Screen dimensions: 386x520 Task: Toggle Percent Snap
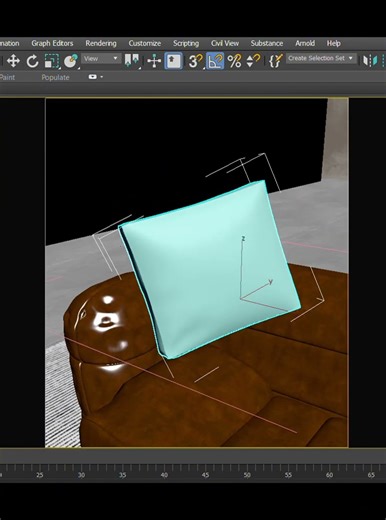point(234,61)
